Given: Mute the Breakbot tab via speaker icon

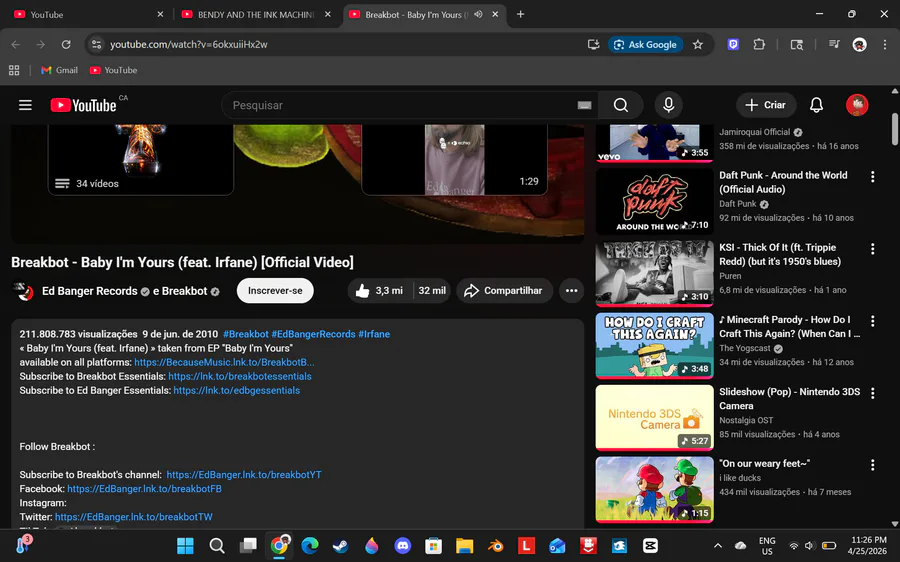Looking at the screenshot, I should (x=478, y=14).
